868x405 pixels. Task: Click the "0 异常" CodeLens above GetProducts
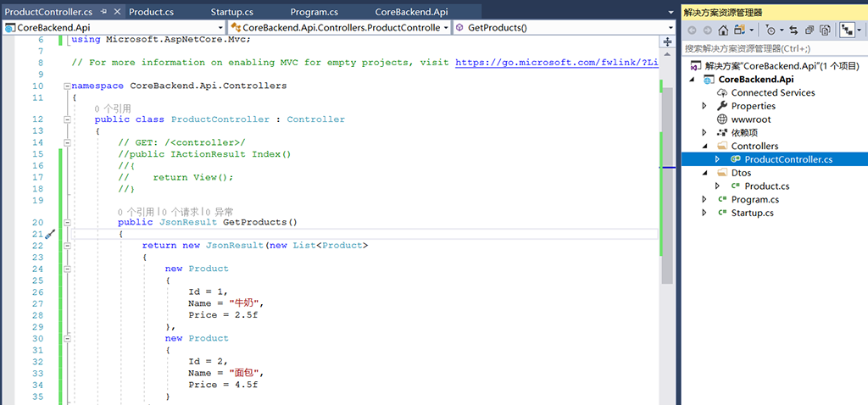tap(219, 211)
